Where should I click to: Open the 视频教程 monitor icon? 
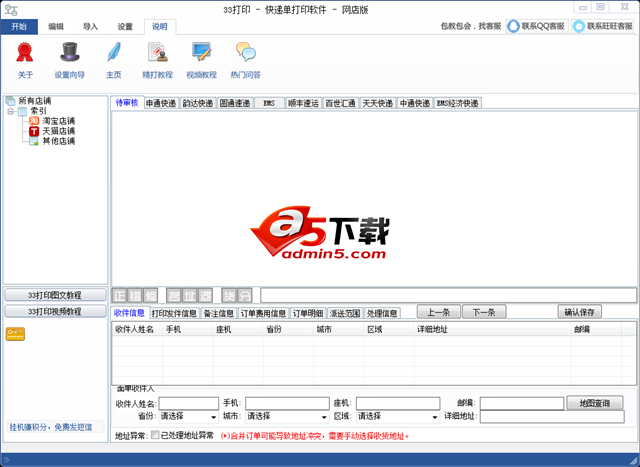coord(202,52)
